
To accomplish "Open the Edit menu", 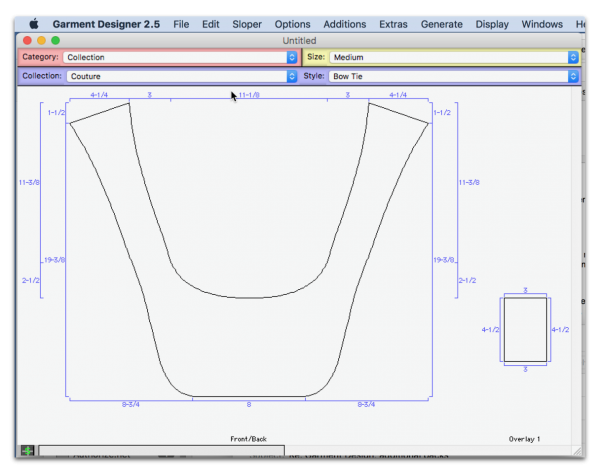I will [x=210, y=24].
